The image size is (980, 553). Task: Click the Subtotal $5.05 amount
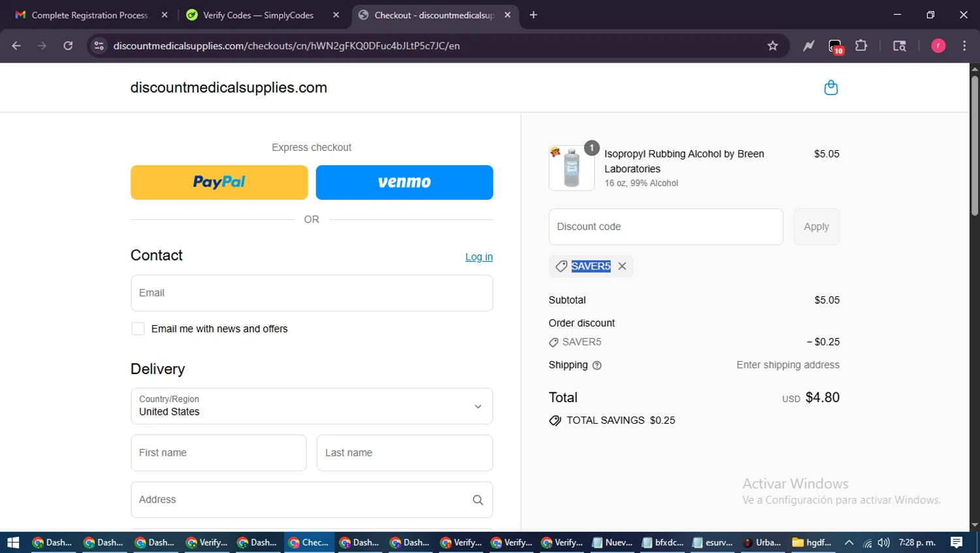[x=827, y=300]
